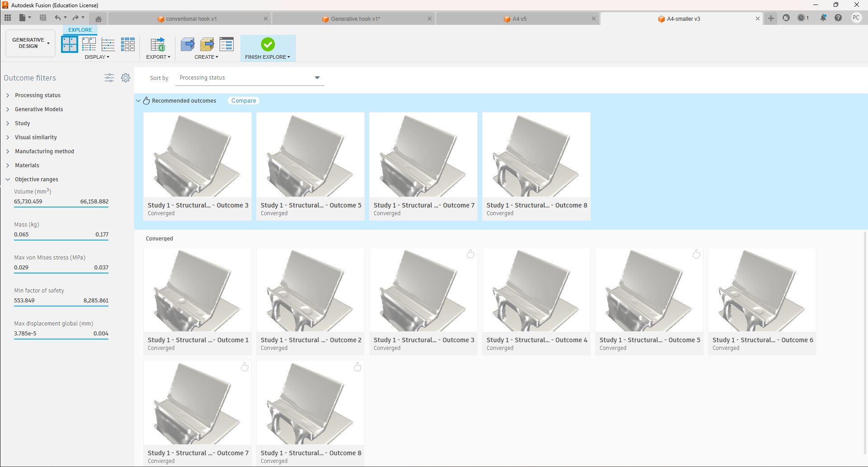This screenshot has height=467, width=868.
Task: Click the Min factor of safety slider
Action: pos(61,306)
